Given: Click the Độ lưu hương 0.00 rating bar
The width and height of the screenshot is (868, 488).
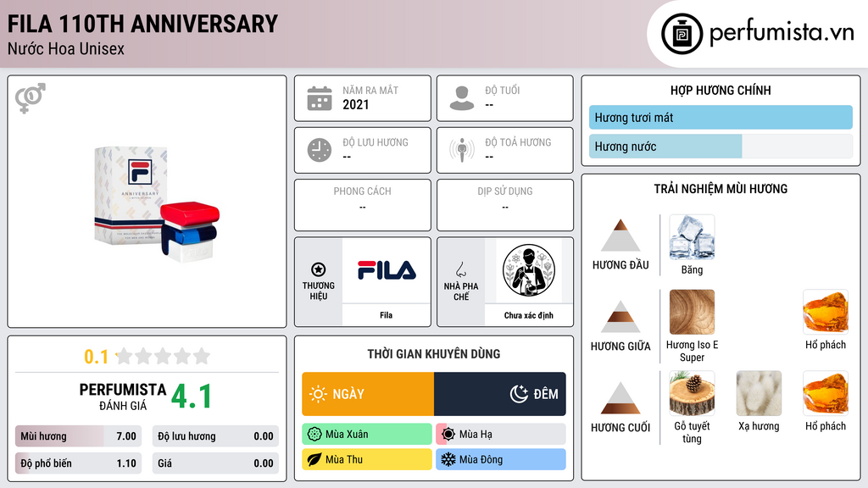Looking at the screenshot, I should click(x=215, y=436).
